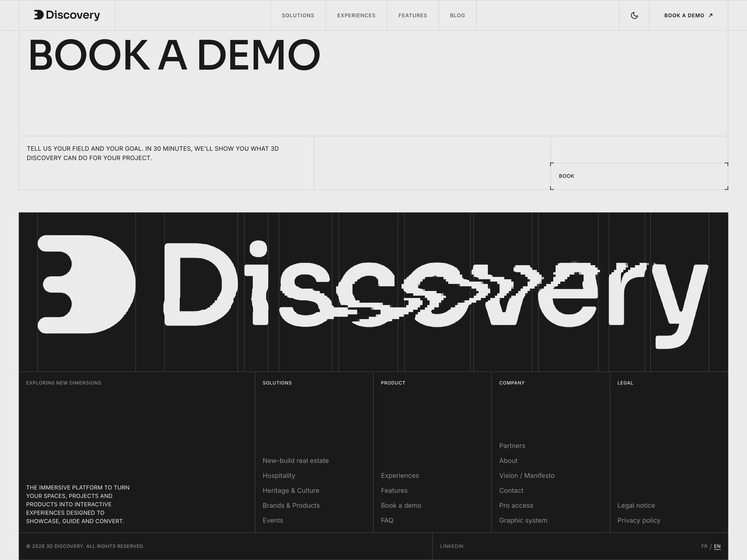Viewport: 747px width, 560px height.
Task: Click the "EXPLORING NEW DIMENSIONS" footer tagline
Action: (63, 383)
